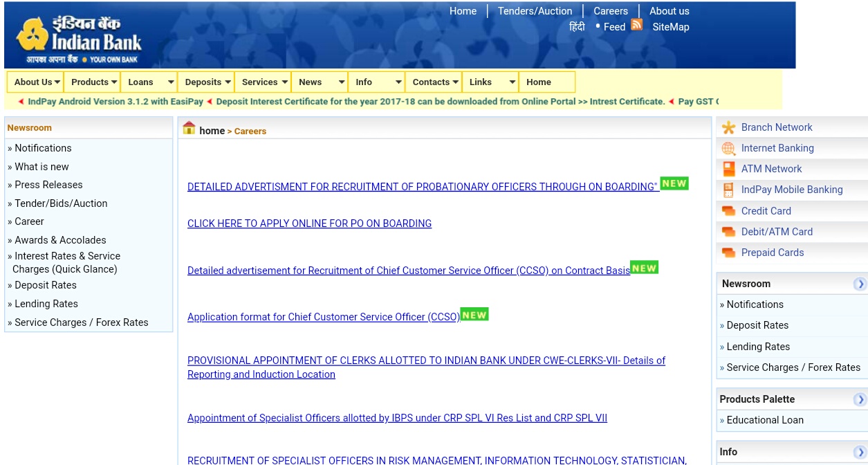Expand the Loans dropdown menu
Screen dimensions: 868x465
(149, 82)
